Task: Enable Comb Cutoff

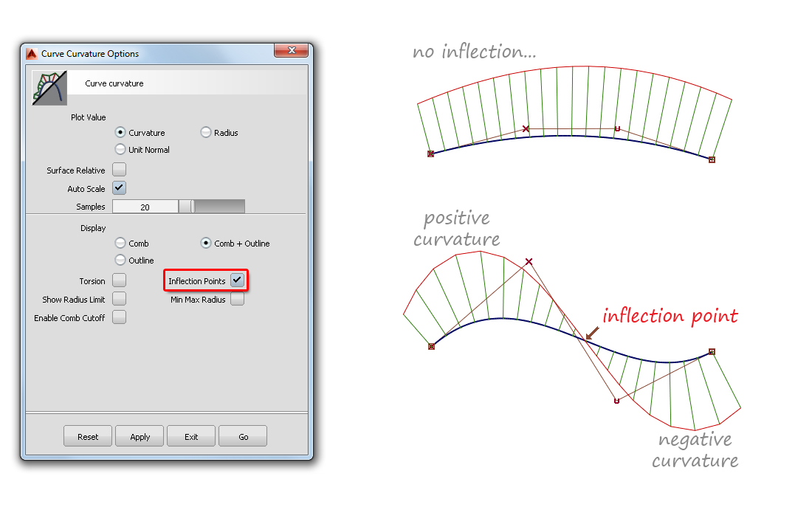Action: point(119,317)
